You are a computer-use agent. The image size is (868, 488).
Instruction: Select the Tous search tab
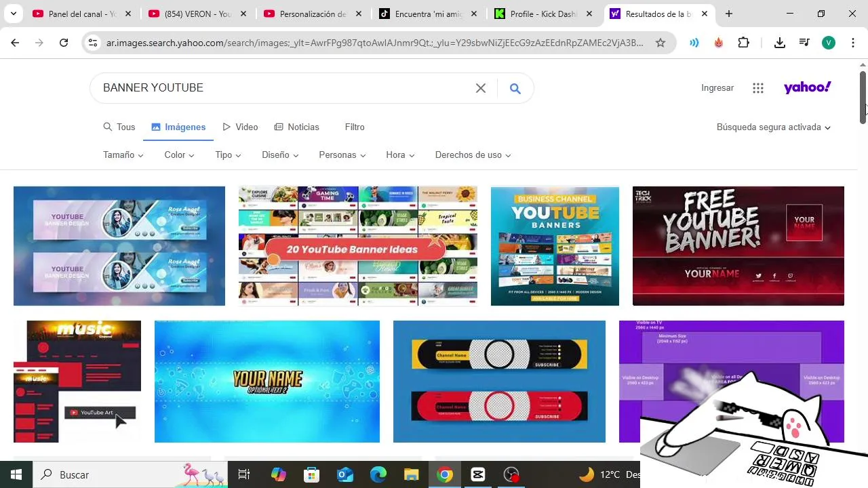pyautogui.click(x=119, y=127)
